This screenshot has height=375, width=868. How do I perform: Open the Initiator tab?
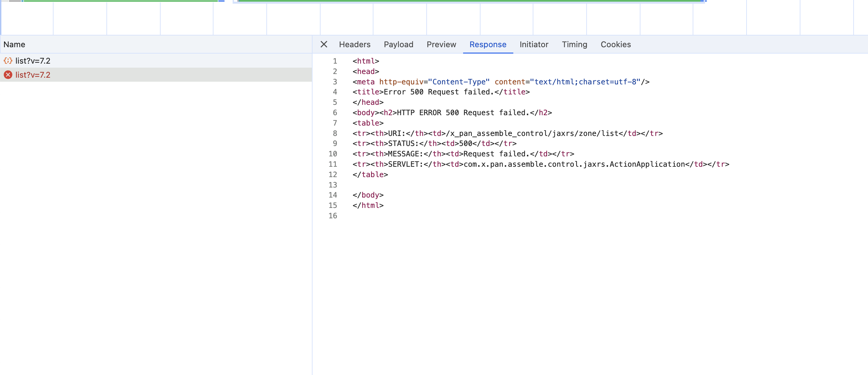pyautogui.click(x=534, y=45)
